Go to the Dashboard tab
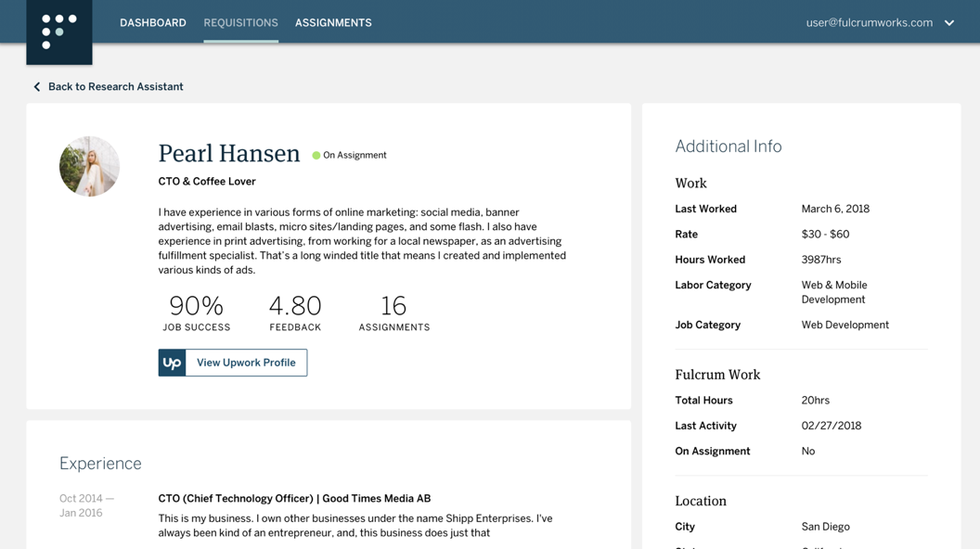980x549 pixels. 153,23
